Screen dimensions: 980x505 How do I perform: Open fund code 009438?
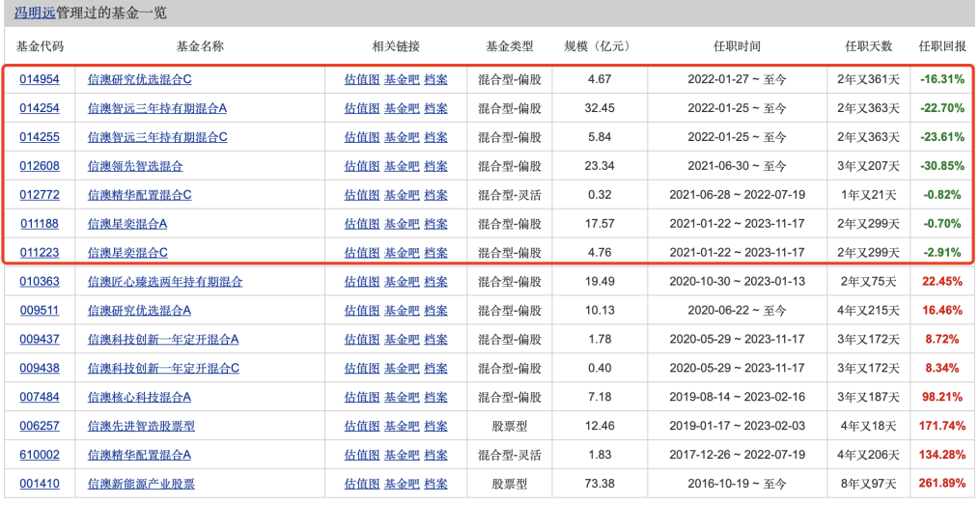[x=40, y=368]
